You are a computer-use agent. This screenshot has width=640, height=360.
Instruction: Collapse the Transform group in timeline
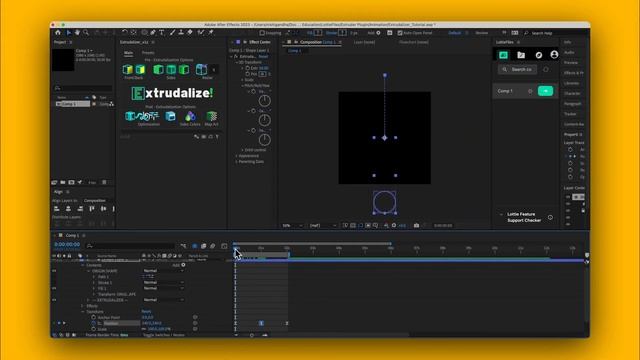pyautogui.click(x=82, y=311)
